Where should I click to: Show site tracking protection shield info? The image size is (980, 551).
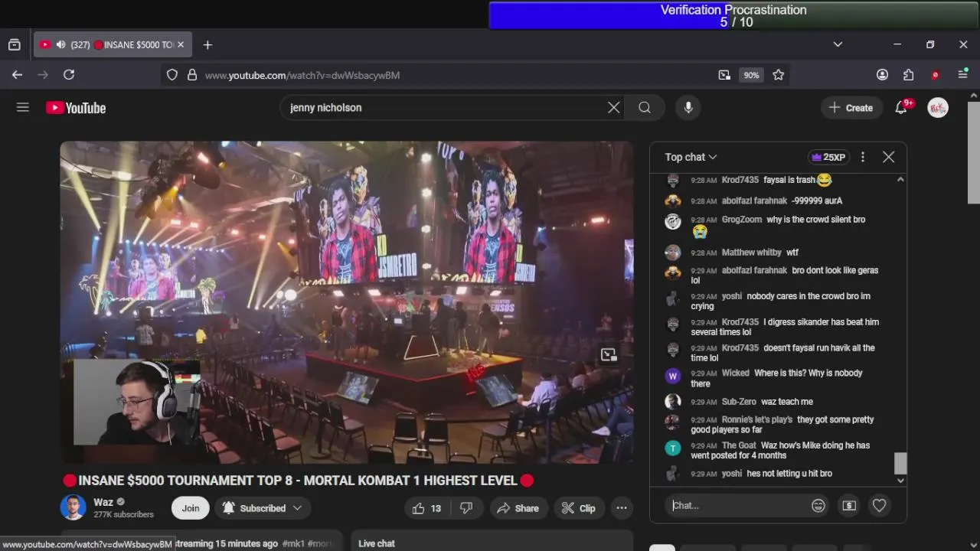pyautogui.click(x=172, y=75)
